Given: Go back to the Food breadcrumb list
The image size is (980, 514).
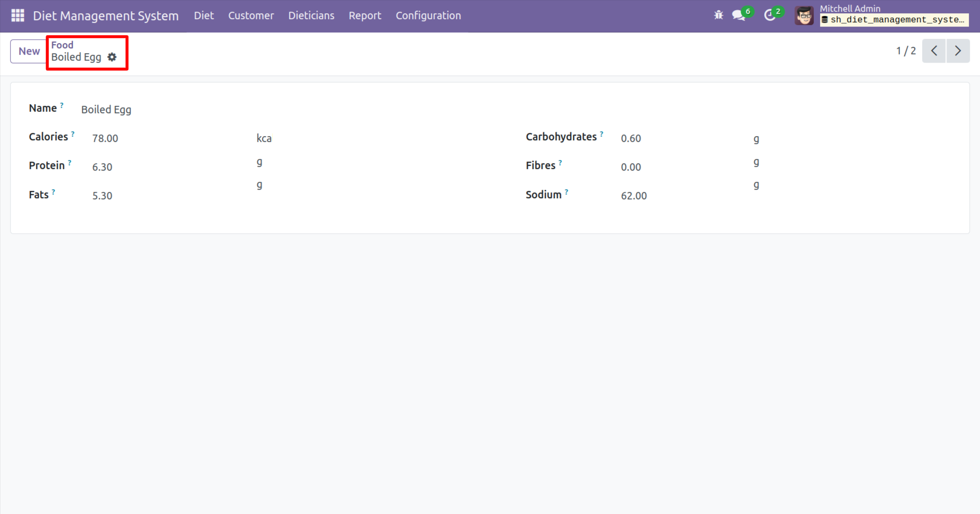Looking at the screenshot, I should tap(62, 45).
